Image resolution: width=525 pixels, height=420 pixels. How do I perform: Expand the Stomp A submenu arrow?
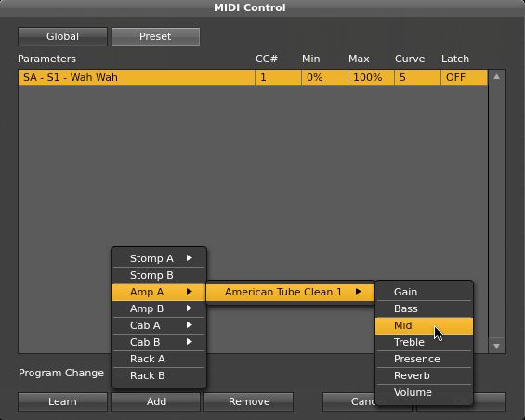[x=190, y=258]
